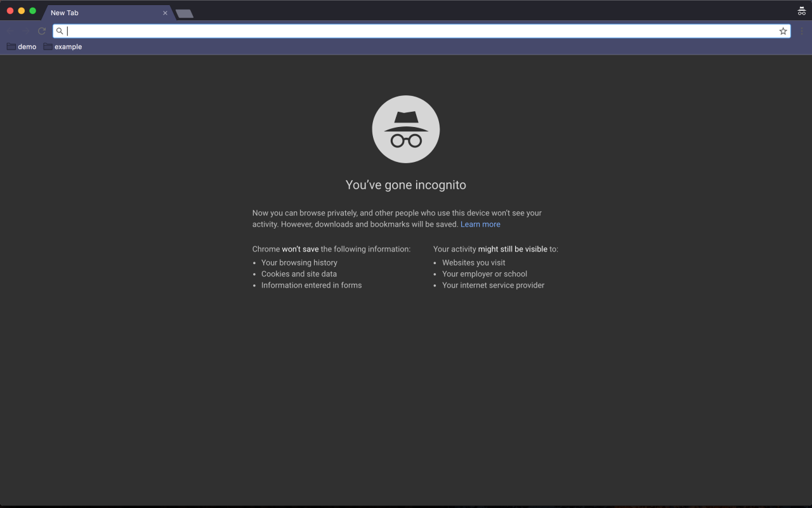812x508 pixels.
Task: Click the incognito indicator in the title bar
Action: tap(801, 11)
